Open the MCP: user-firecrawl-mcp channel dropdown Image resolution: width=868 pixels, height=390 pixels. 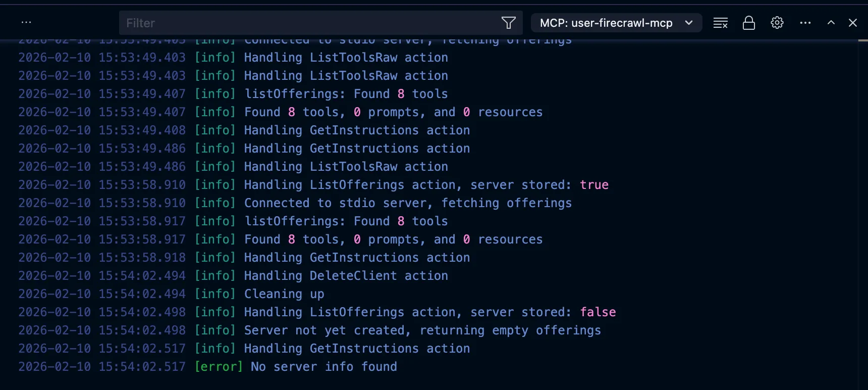click(x=616, y=23)
